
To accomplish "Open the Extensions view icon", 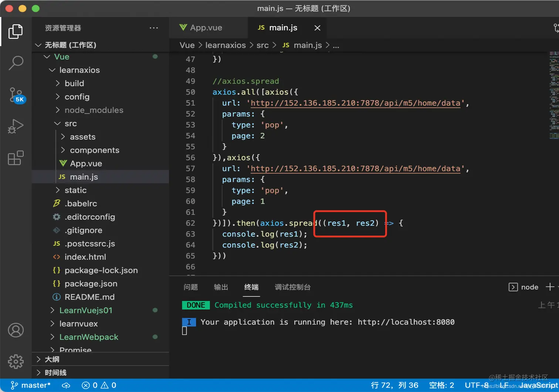I will 16,158.
